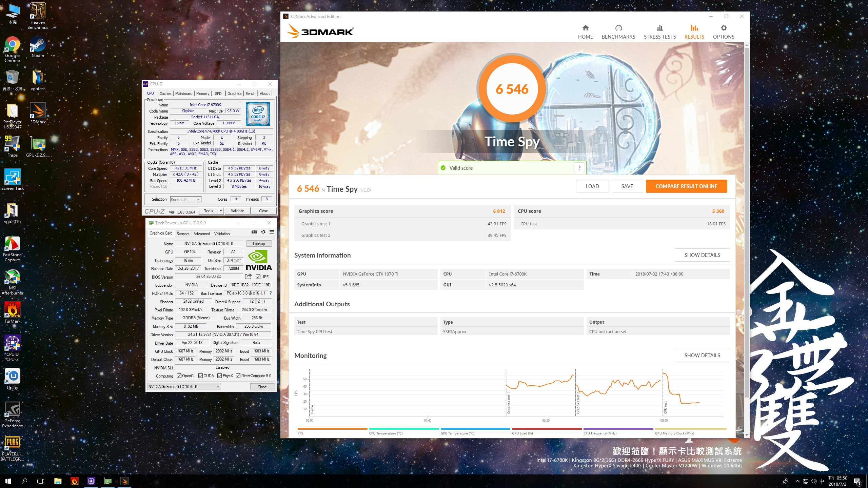Click the GPU Load red legend bar
Image resolution: width=868 pixels, height=488 pixels.
tap(547, 429)
